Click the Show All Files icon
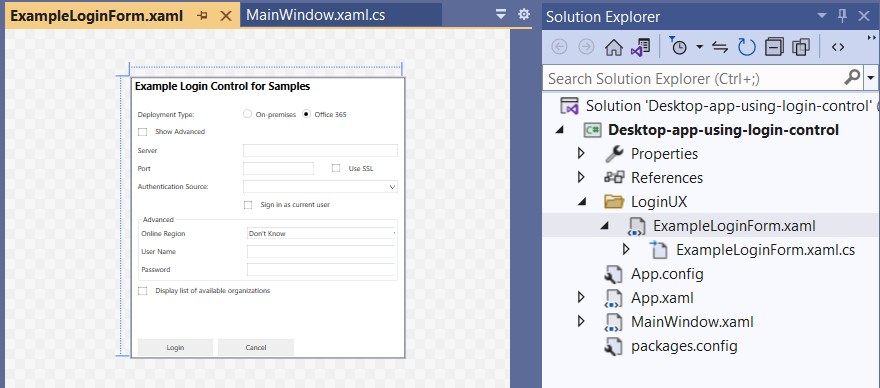 [x=800, y=47]
